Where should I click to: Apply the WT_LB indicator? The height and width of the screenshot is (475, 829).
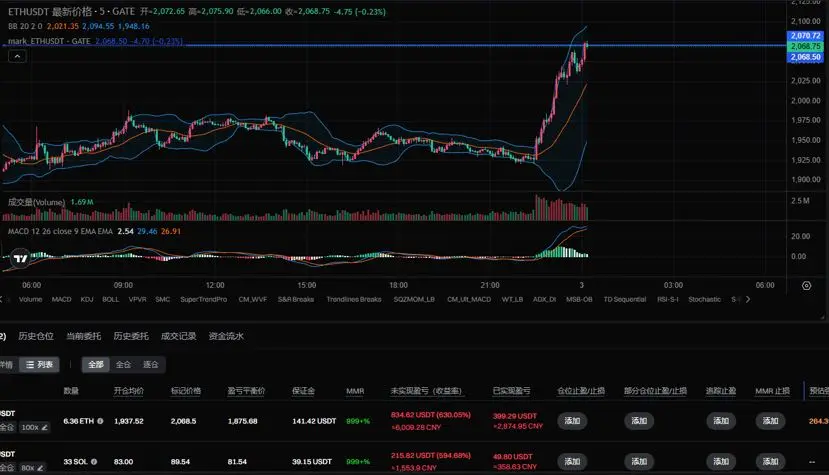click(x=512, y=299)
